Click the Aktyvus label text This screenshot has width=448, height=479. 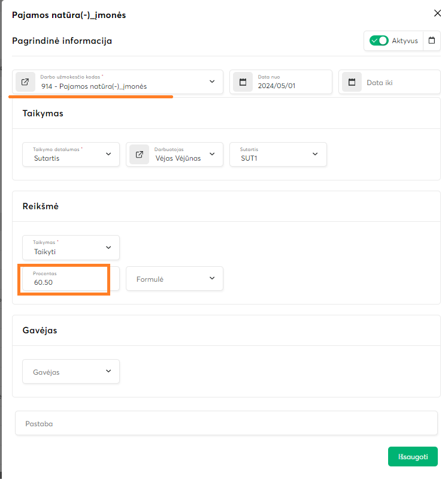[x=405, y=41]
